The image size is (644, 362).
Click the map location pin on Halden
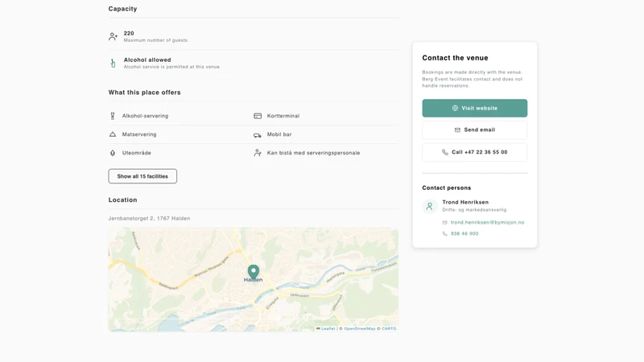point(254,272)
